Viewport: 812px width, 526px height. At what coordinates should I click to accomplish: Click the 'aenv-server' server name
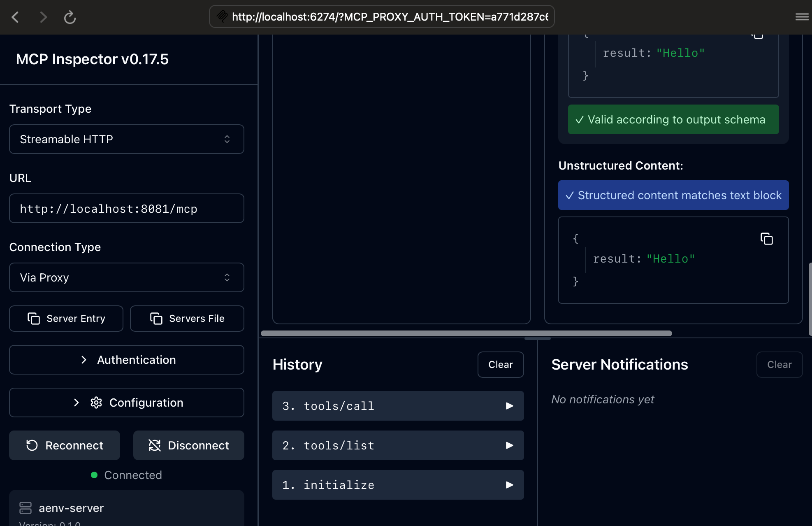point(71,508)
